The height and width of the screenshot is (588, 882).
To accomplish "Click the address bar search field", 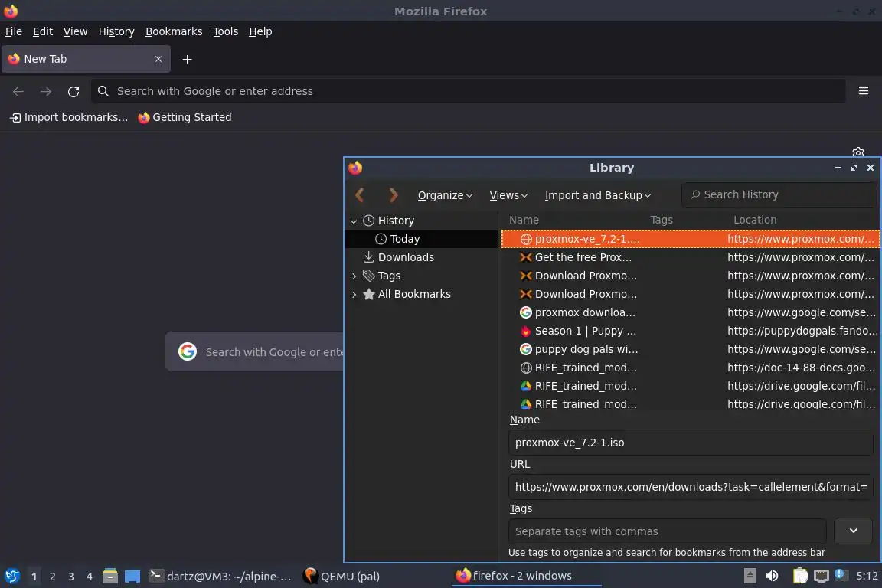I will 468,91.
